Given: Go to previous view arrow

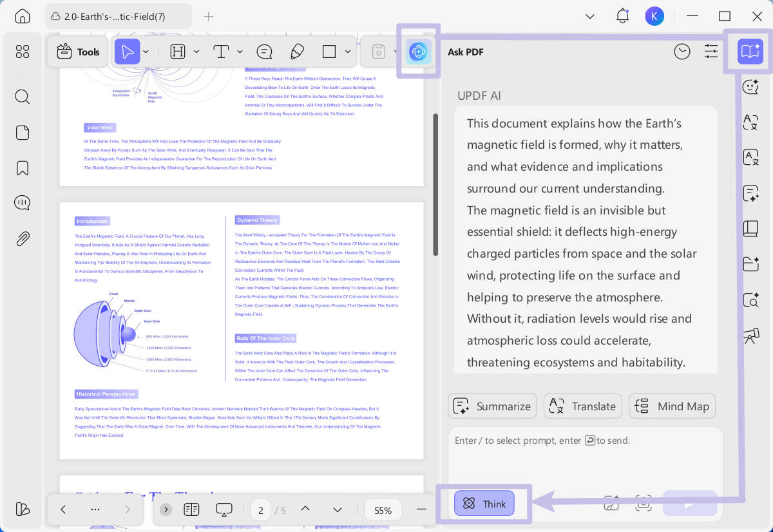Looking at the screenshot, I should [63, 509].
